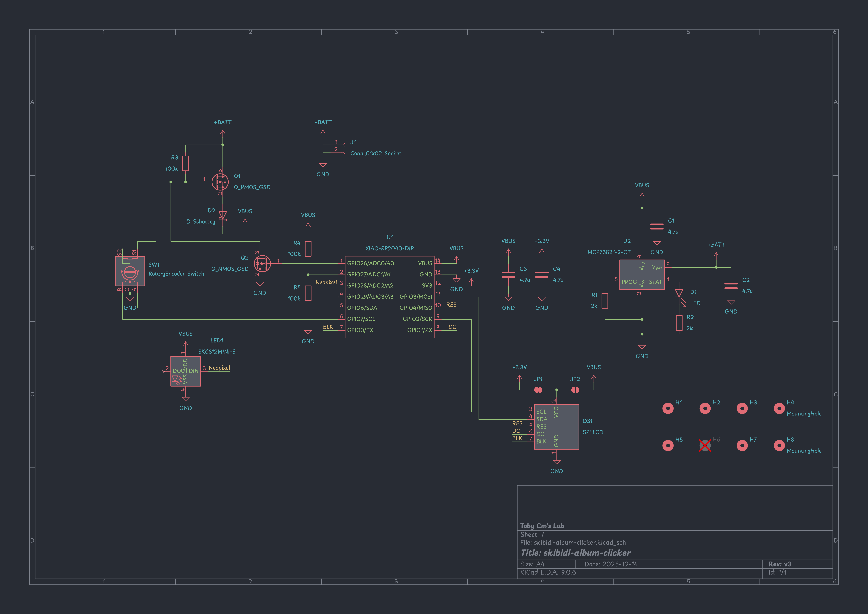Image resolution: width=868 pixels, height=614 pixels.
Task: Click the Q2 NMOS transistor symbol
Action: (262, 264)
